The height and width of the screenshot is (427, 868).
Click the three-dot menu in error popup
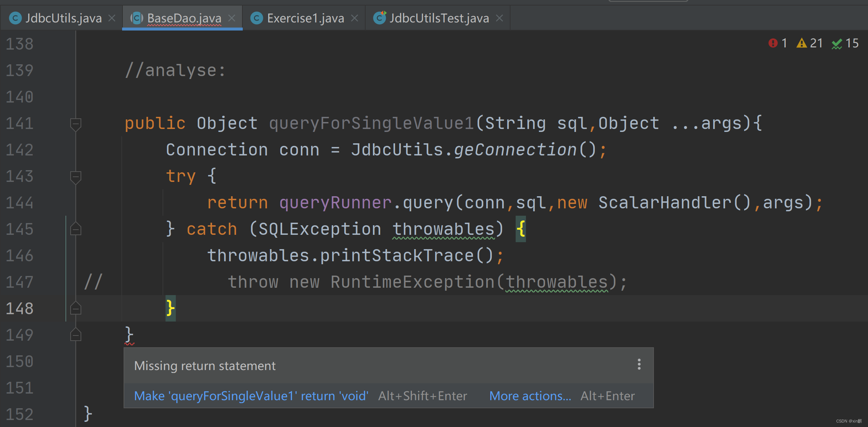[x=639, y=364]
